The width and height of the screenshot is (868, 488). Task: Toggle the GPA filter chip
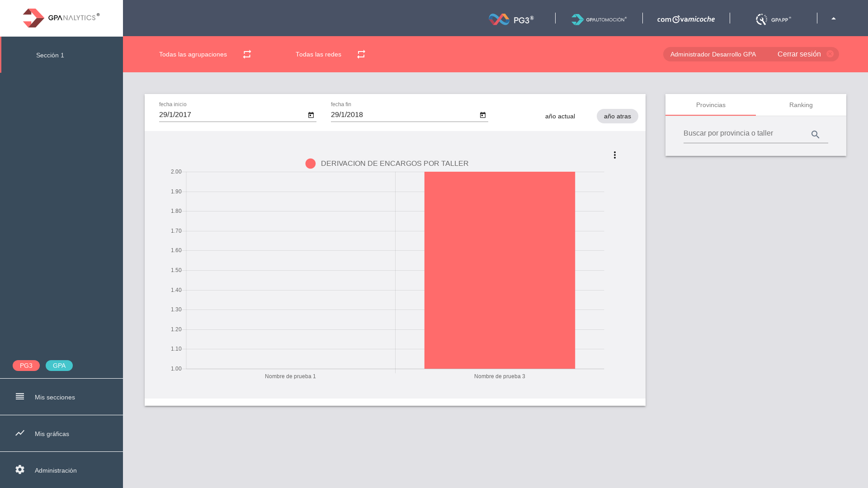pyautogui.click(x=59, y=366)
